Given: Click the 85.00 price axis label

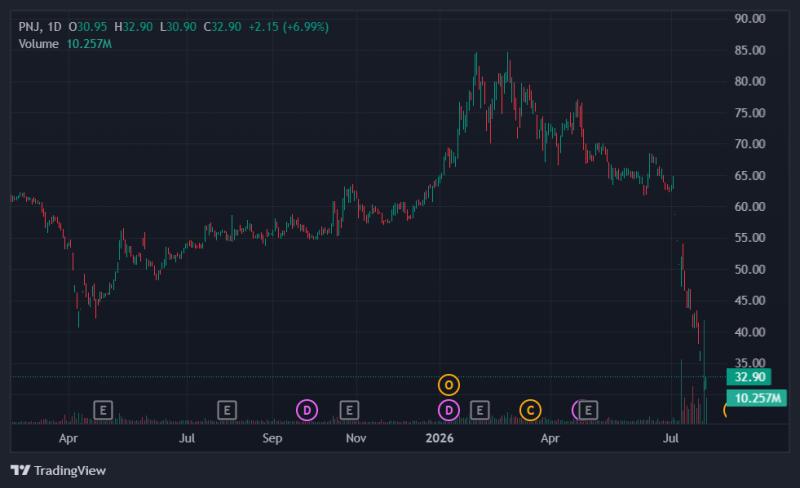Looking at the screenshot, I should (750, 50).
